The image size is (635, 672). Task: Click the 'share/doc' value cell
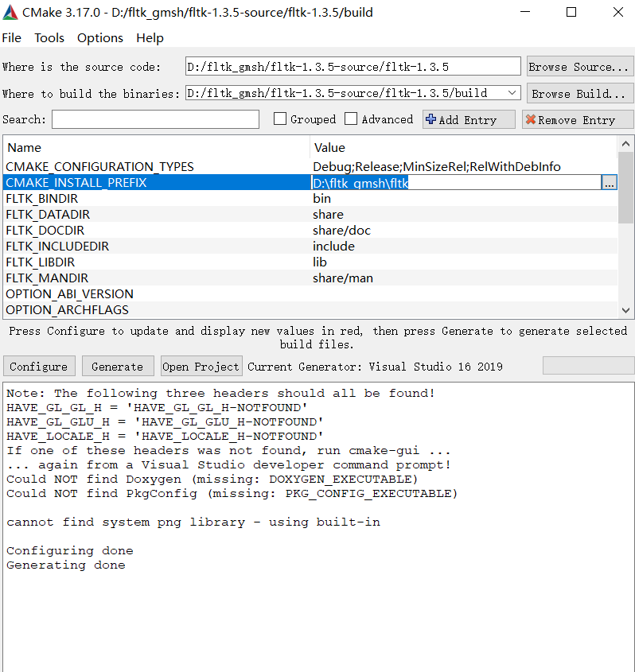coord(341,231)
